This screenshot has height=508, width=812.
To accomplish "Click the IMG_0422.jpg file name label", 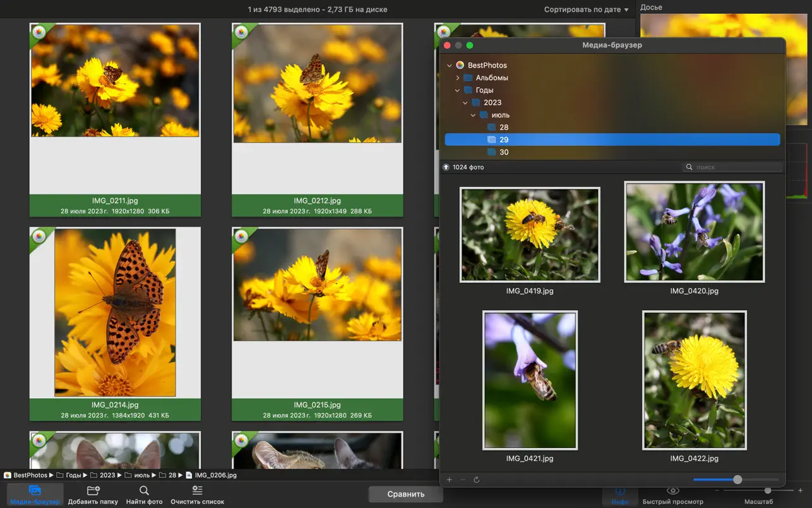I will 695,459.
